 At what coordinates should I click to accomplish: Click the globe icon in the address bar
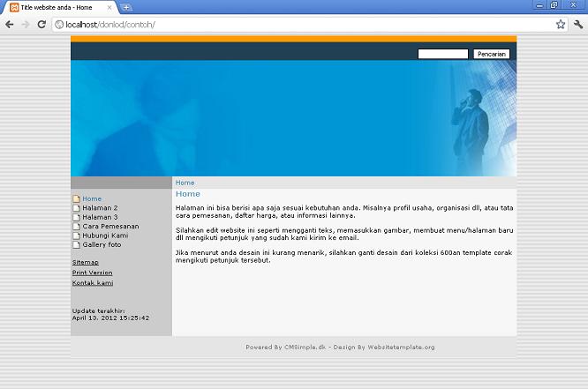(59, 25)
